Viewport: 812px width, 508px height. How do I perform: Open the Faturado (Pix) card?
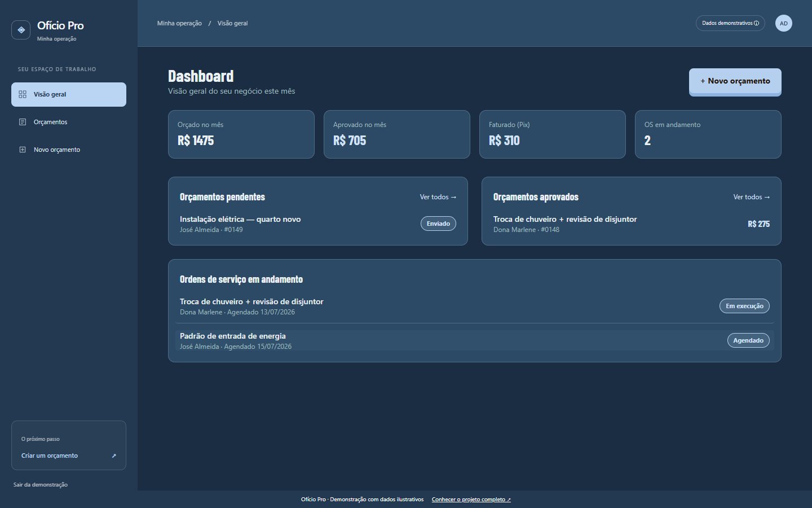pyautogui.click(x=553, y=134)
